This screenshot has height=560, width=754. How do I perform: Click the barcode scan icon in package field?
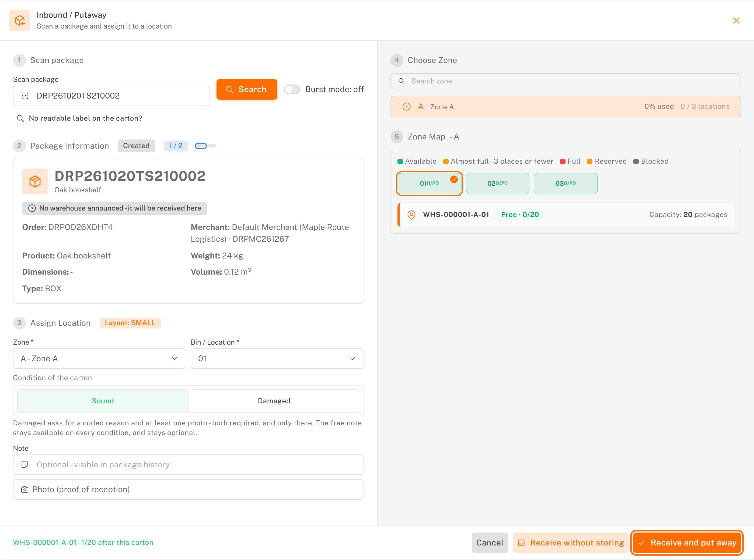(25, 96)
